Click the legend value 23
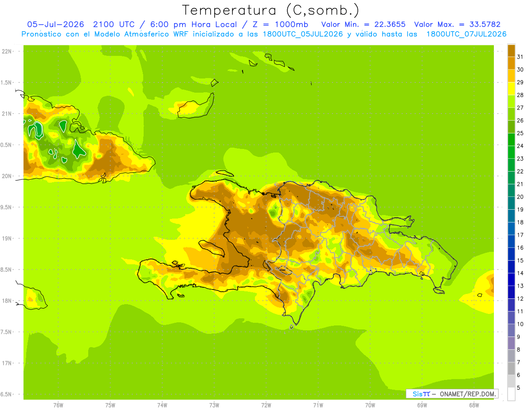 point(520,159)
